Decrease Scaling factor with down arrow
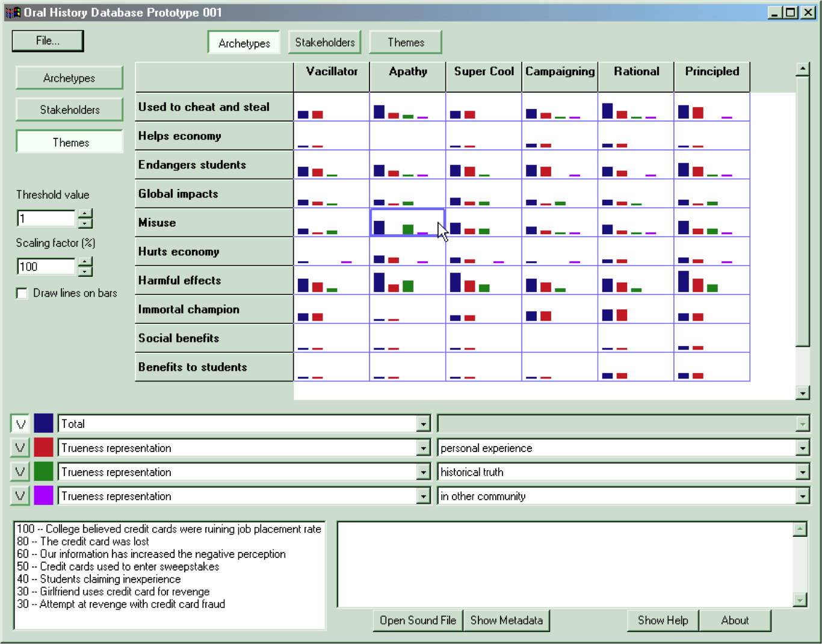This screenshot has height=644, width=822. (x=85, y=271)
